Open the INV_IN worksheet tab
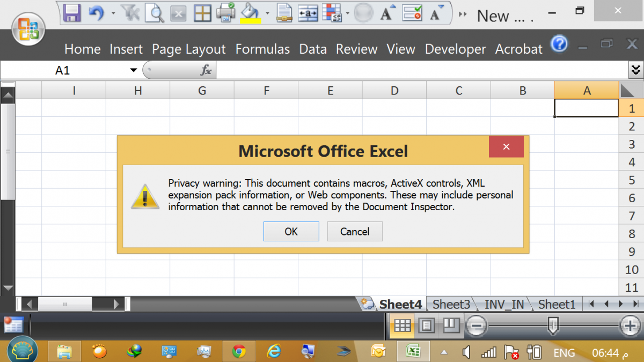The width and height of the screenshot is (644, 362). point(504,304)
